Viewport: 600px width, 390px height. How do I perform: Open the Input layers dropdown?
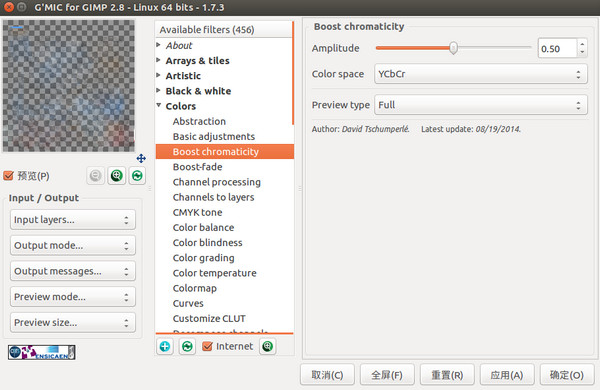[73, 220]
